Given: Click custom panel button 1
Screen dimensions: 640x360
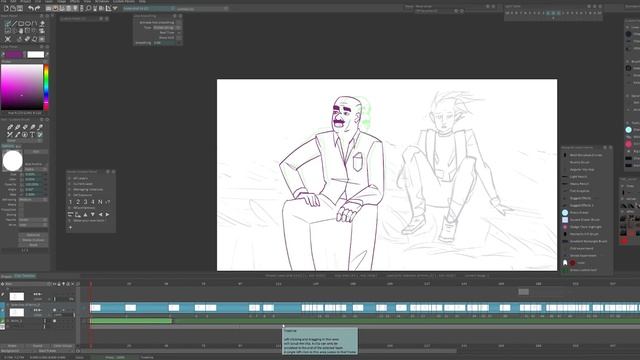Looking at the screenshot, I should tap(70, 202).
